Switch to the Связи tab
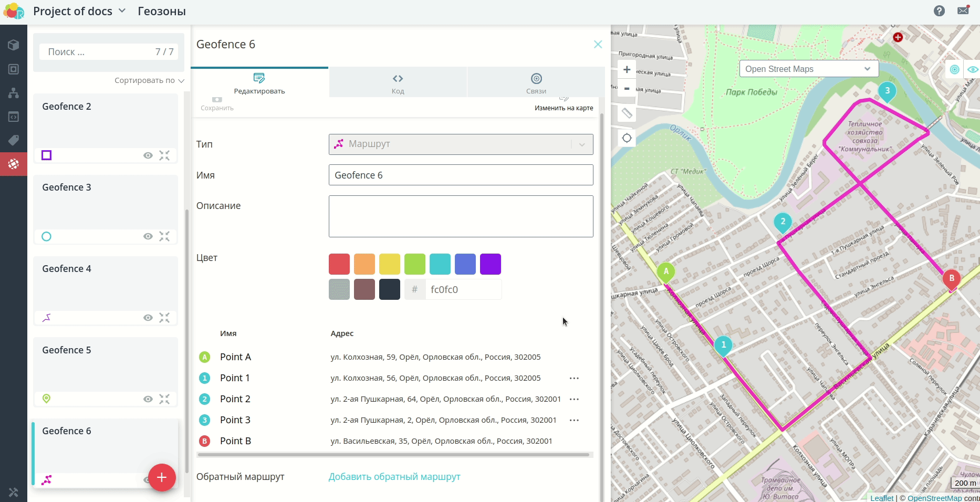Screen dimensions: 980x502 536,83
